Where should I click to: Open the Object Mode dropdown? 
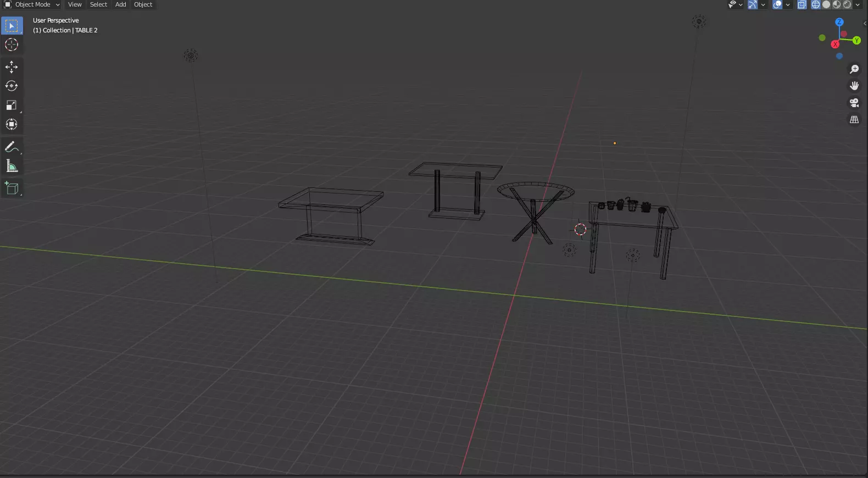[x=32, y=4]
